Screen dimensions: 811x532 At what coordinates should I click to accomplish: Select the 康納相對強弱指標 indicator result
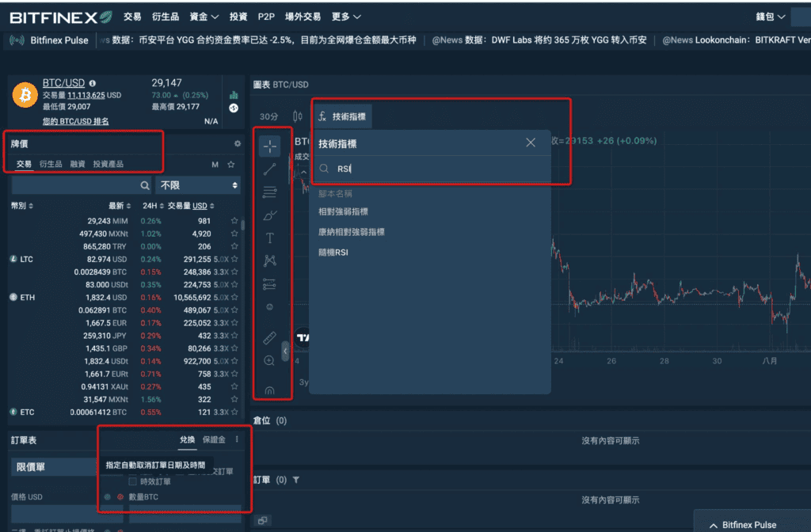(x=352, y=232)
